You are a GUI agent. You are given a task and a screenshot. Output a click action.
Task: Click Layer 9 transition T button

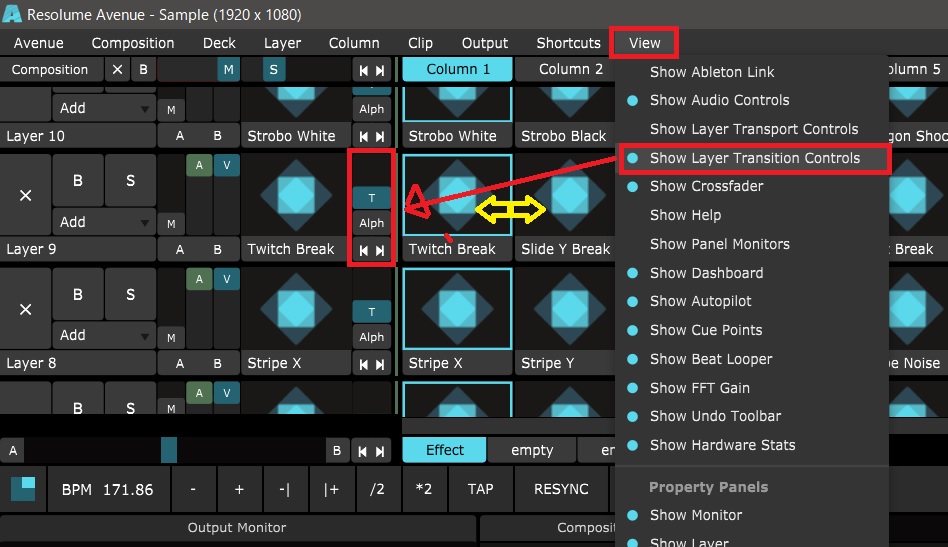pos(372,198)
